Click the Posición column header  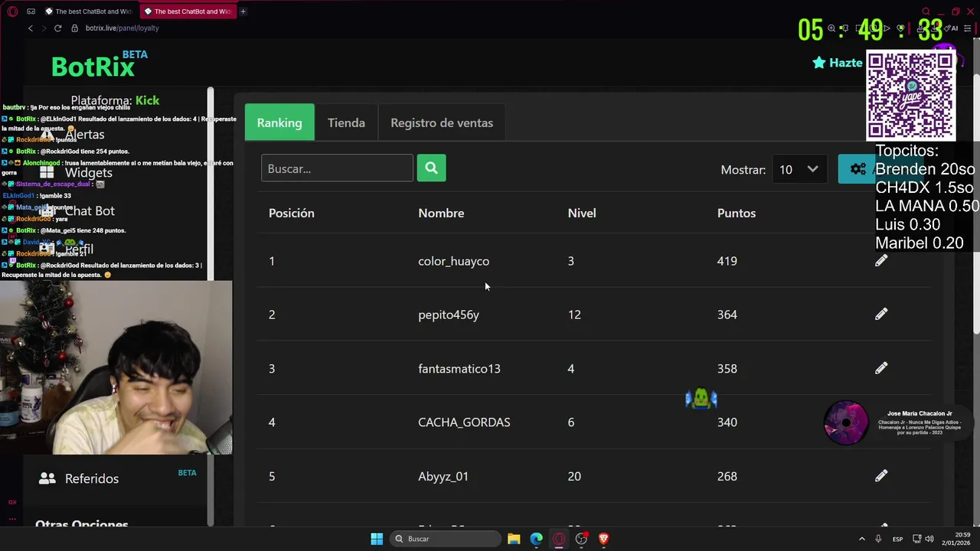pyautogui.click(x=292, y=213)
